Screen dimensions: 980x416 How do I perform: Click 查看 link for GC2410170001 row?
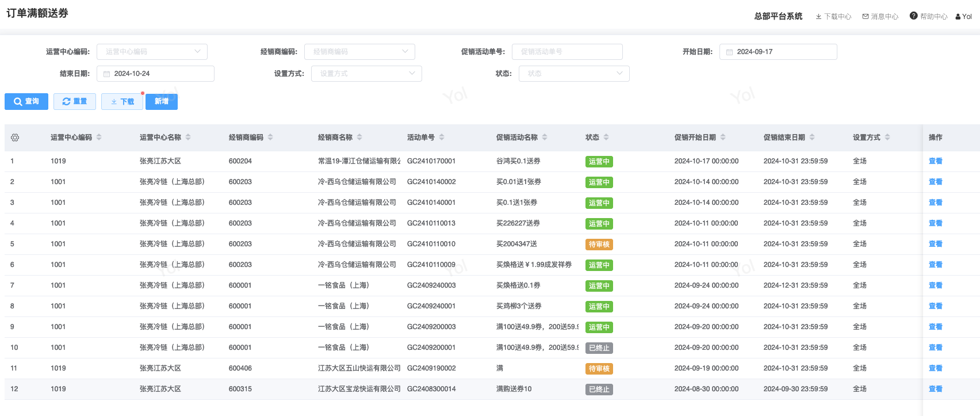pyautogui.click(x=935, y=161)
